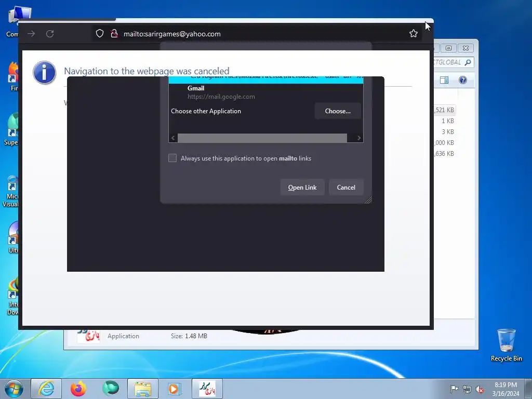Click the Size: 1.48 MB detail
This screenshot has width=532, height=399.
[189, 336]
